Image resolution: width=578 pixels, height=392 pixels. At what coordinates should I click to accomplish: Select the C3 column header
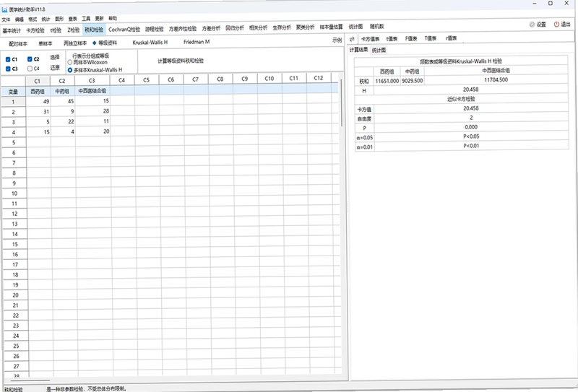point(92,80)
